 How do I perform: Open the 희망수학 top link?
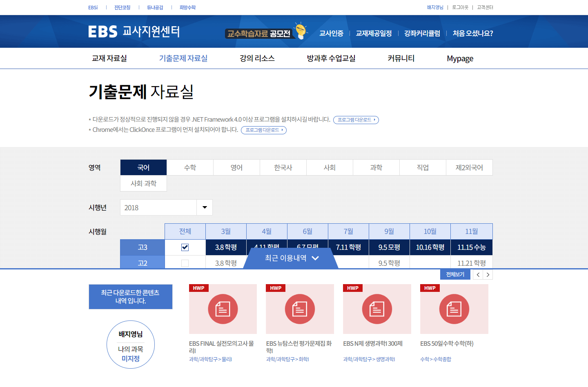click(x=188, y=7)
